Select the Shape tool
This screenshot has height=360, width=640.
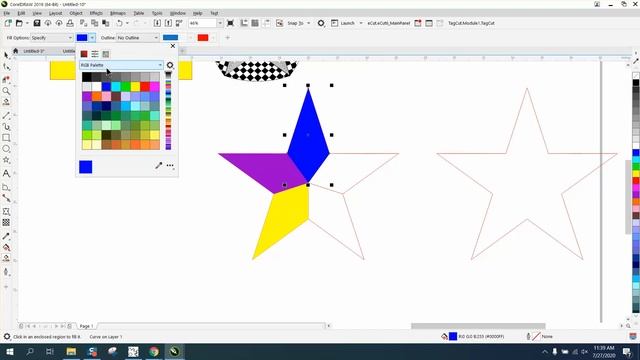click(x=6, y=67)
